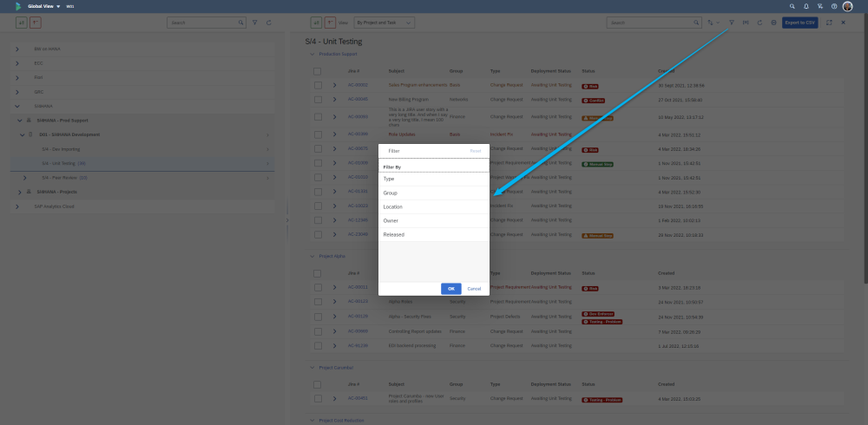Tick the checkbox for AC-00399

point(318,134)
